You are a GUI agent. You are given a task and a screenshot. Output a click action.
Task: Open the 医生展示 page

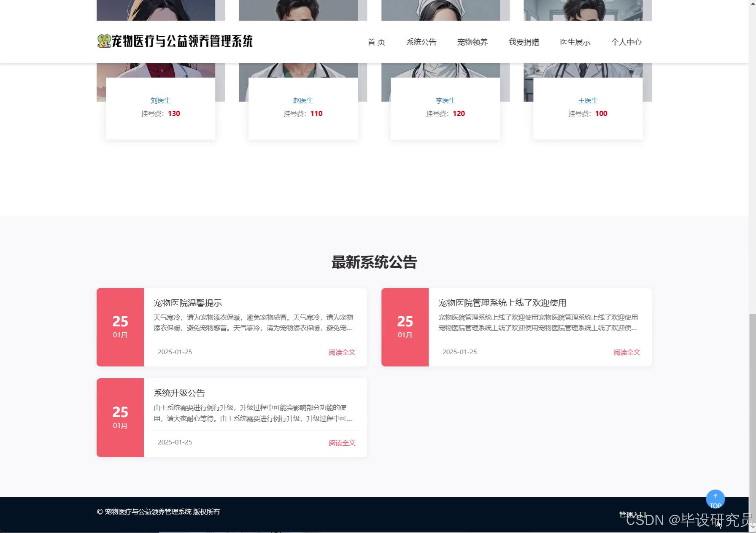[x=575, y=42]
